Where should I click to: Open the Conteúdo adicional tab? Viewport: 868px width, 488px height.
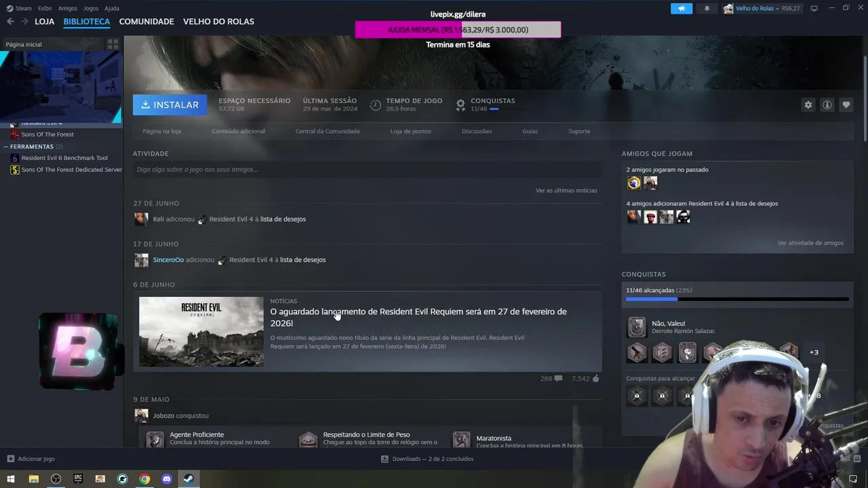click(x=238, y=131)
